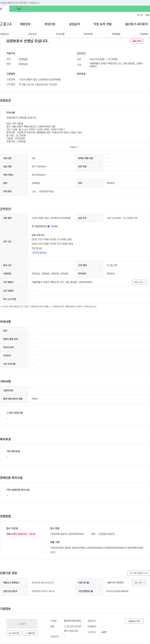
Task: Open the 실업급여 main menu
Action: [x=74, y=24]
